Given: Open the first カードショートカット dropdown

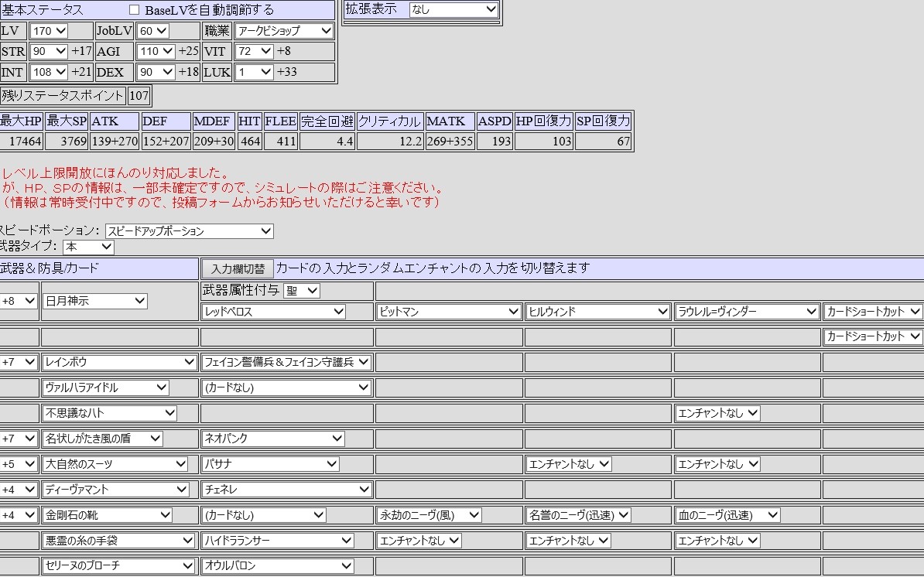Looking at the screenshot, I should point(873,312).
